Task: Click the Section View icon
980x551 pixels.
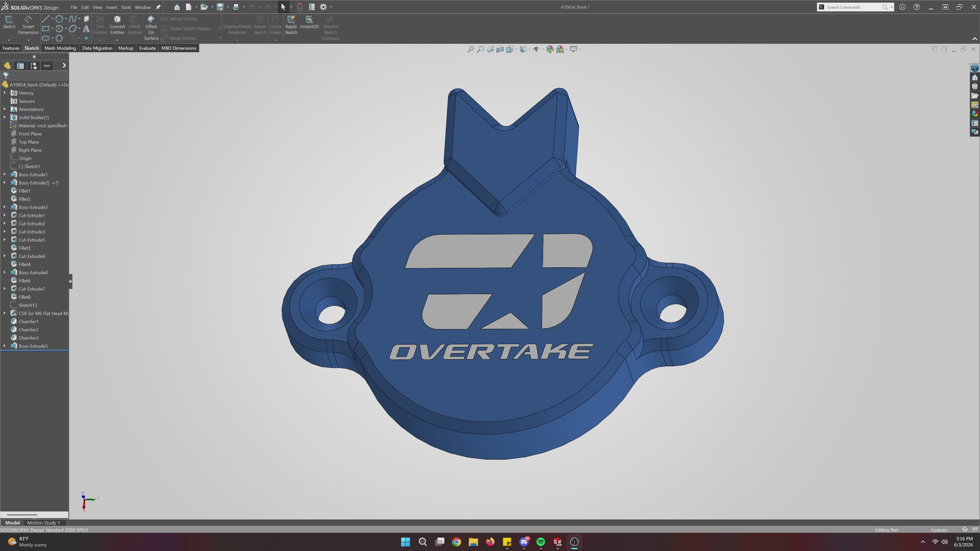Action: point(500,49)
